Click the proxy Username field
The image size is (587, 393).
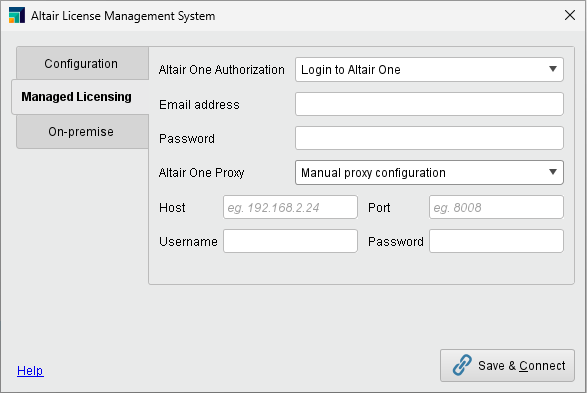(x=290, y=241)
